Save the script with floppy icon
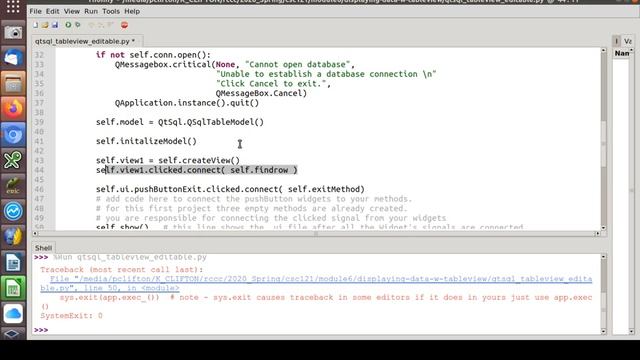The height and width of the screenshot is (360, 640). [x=55, y=25]
